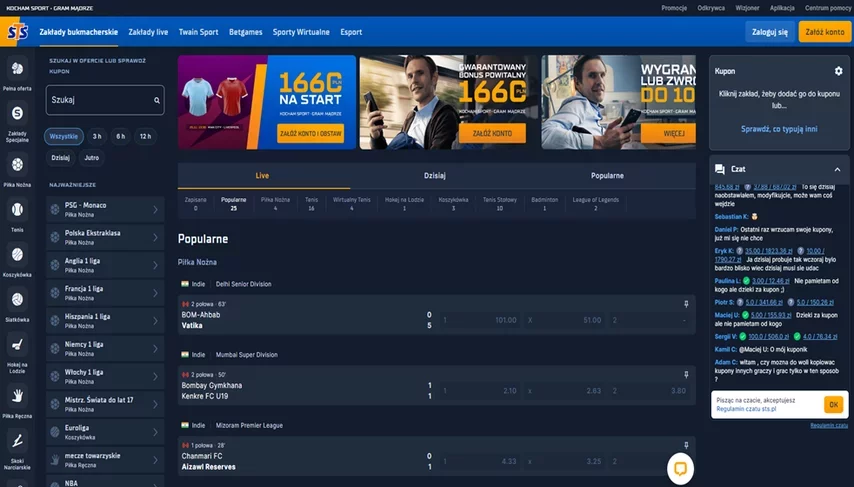The height and width of the screenshot is (487, 854).
Task: Open Mistrz. Świata do lat 17 entry
Action: pyautogui.click(x=105, y=404)
